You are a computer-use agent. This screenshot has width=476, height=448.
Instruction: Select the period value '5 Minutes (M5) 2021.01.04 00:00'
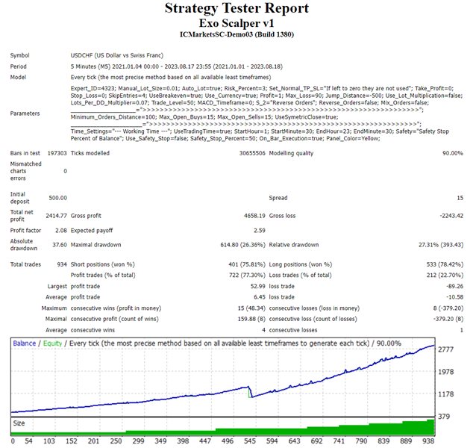115,66
